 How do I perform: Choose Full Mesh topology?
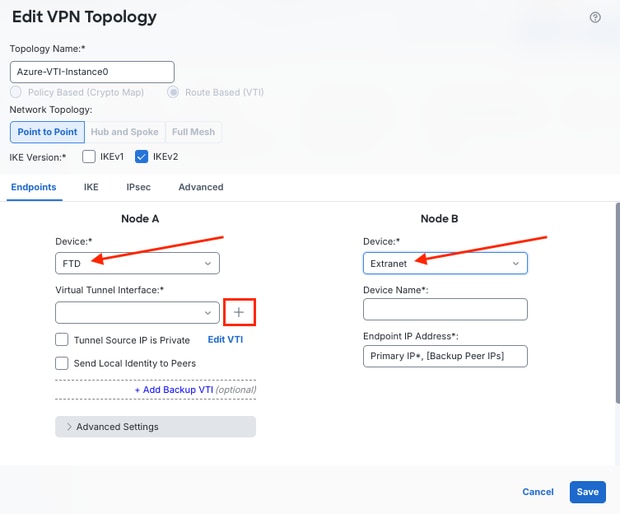193,132
